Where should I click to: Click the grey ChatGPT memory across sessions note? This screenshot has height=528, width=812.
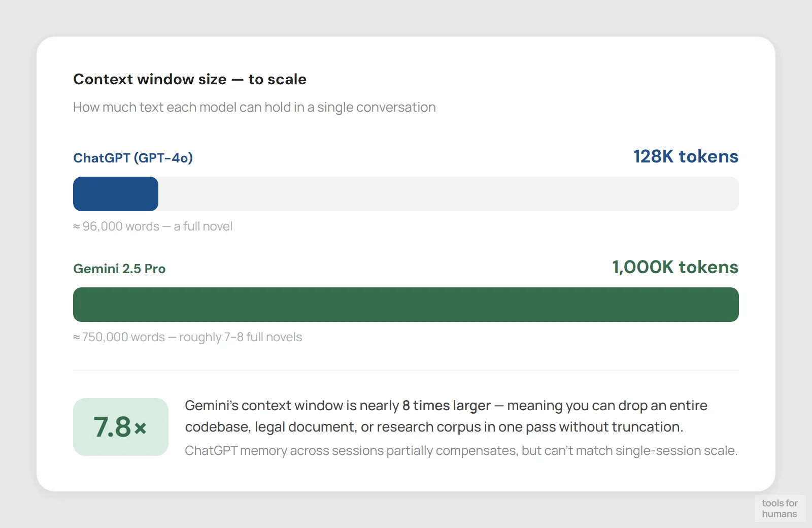point(461,451)
